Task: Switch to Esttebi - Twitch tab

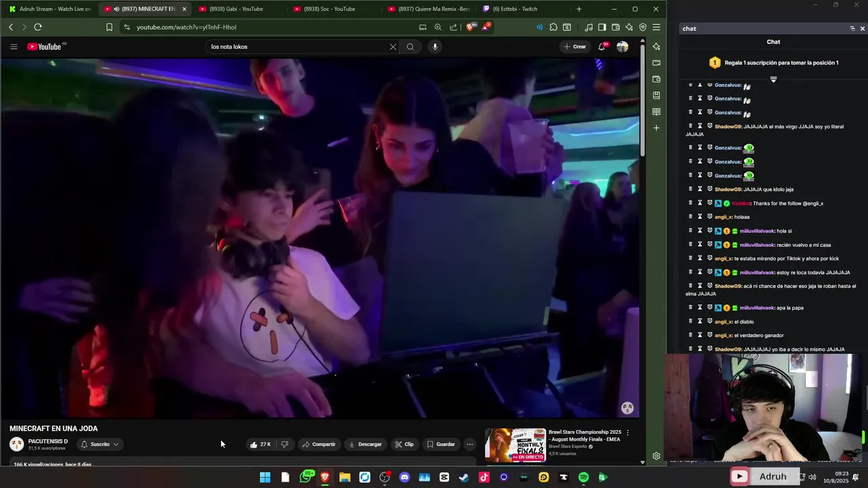Action: pyautogui.click(x=515, y=9)
